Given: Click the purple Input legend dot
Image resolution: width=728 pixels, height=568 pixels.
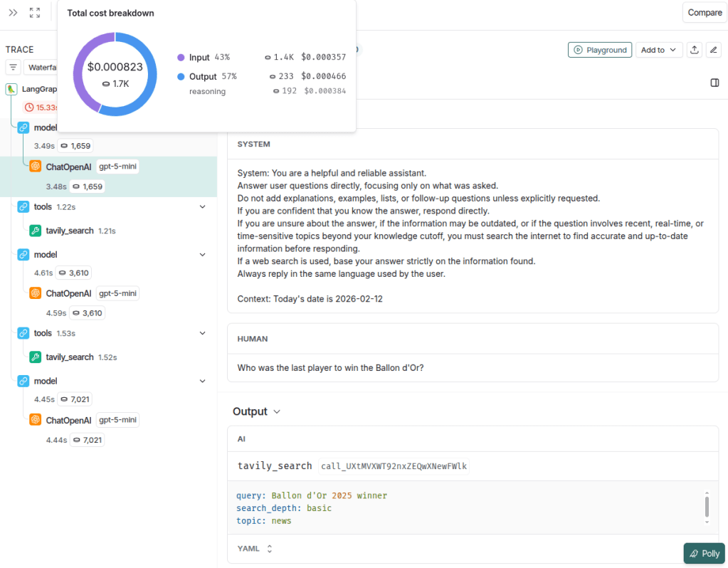Looking at the screenshot, I should 181,58.
